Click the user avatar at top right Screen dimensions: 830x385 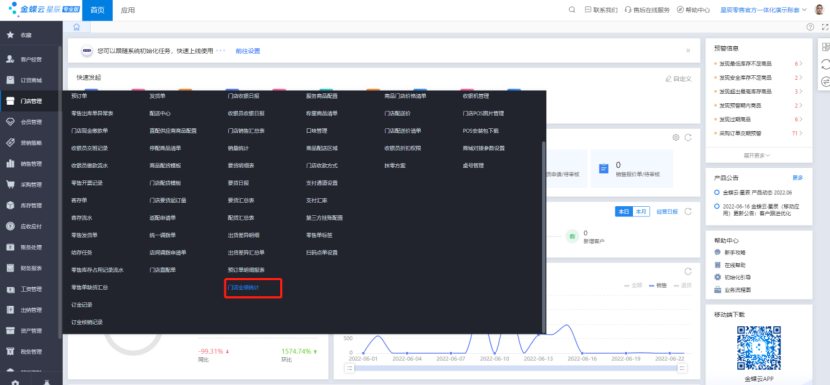click(x=819, y=10)
